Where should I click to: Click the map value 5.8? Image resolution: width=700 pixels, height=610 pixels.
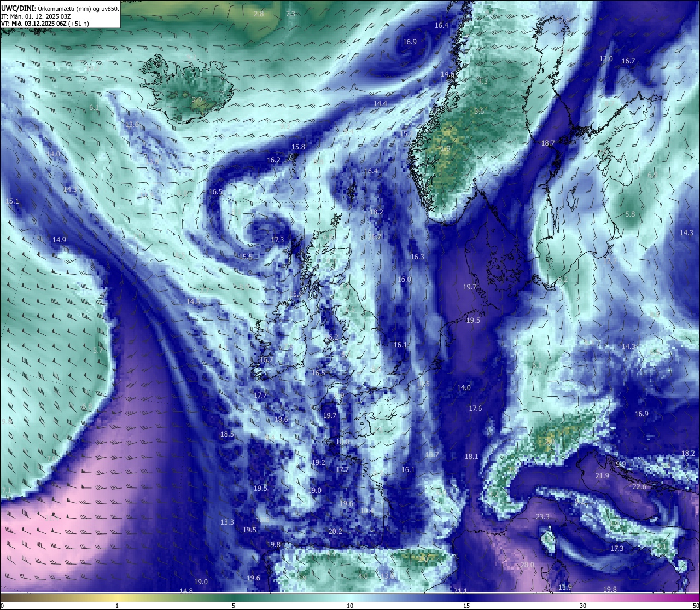point(630,214)
